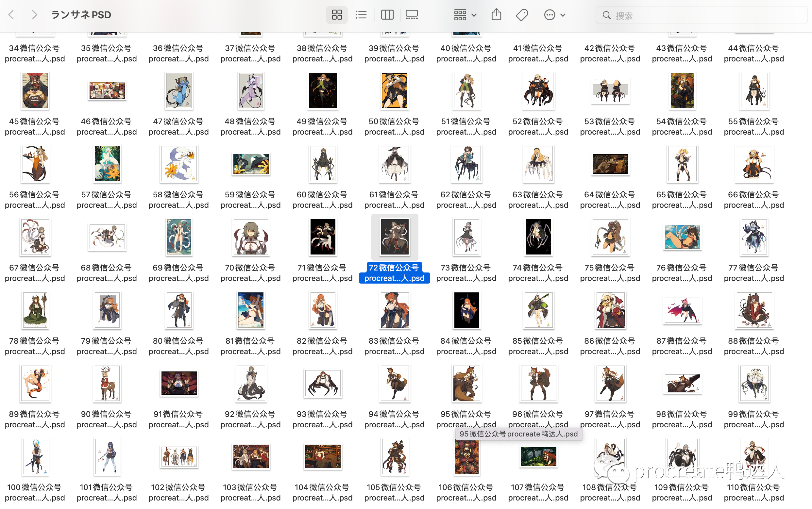Click file name 89 微信公众号 procreat…人.psd

pos(35,419)
